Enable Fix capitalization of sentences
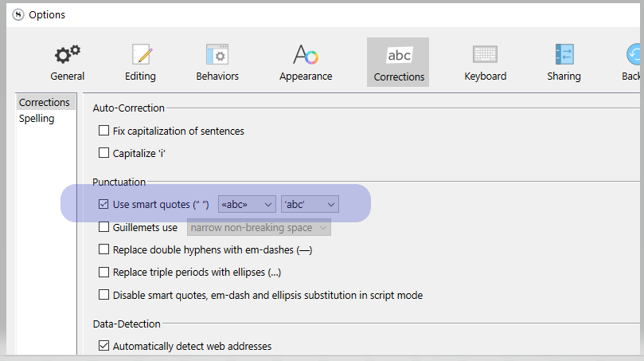Viewport: 644px width, 361px height. pos(104,131)
